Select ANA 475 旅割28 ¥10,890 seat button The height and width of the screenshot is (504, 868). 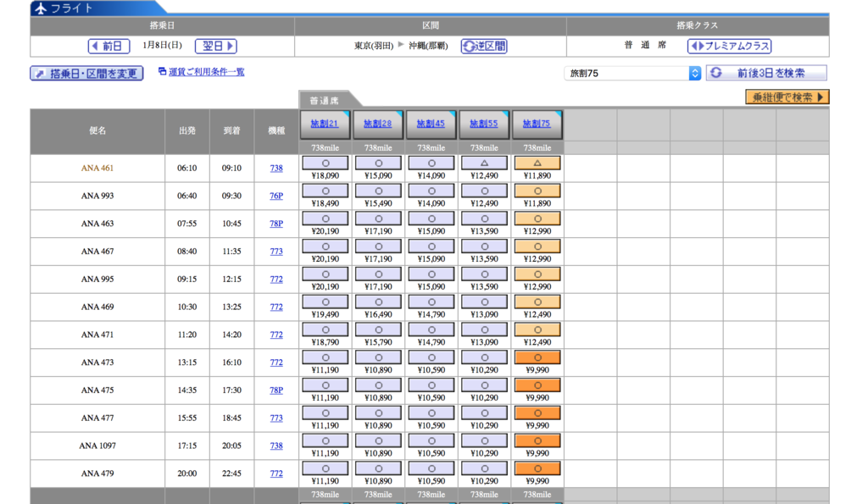[378, 385]
